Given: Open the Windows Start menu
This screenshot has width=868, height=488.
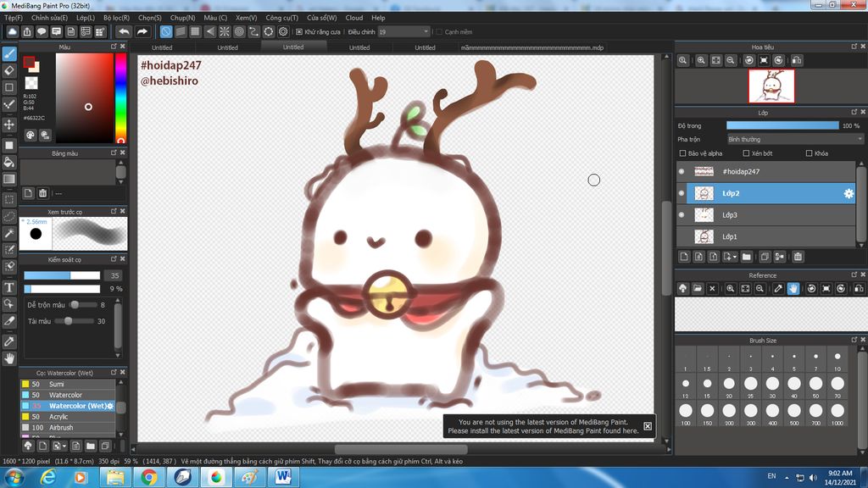Looking at the screenshot, I should [x=14, y=476].
